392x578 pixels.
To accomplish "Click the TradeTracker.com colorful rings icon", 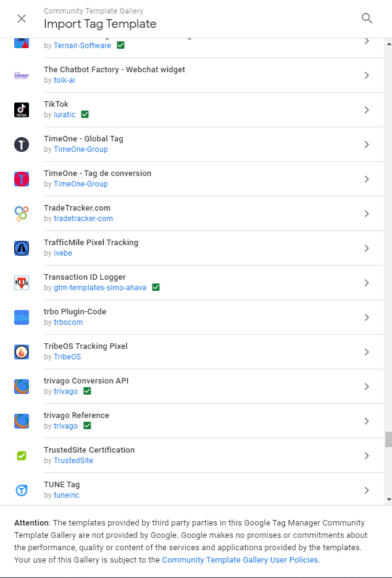I will pyautogui.click(x=22, y=213).
